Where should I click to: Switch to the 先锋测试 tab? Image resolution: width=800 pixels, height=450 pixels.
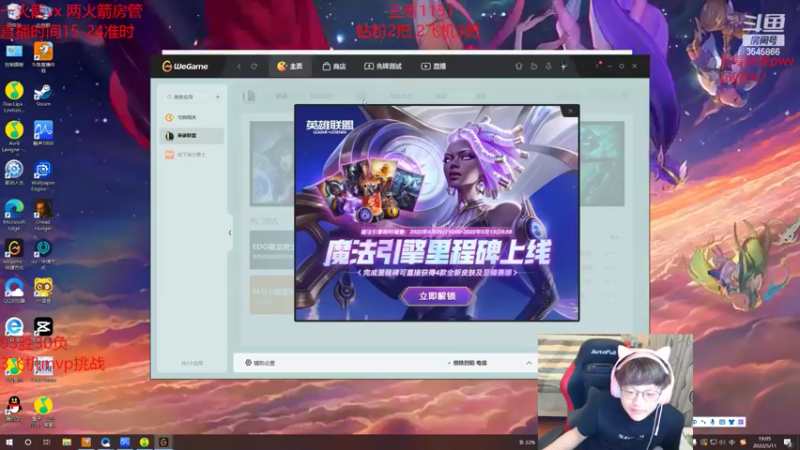point(383,66)
